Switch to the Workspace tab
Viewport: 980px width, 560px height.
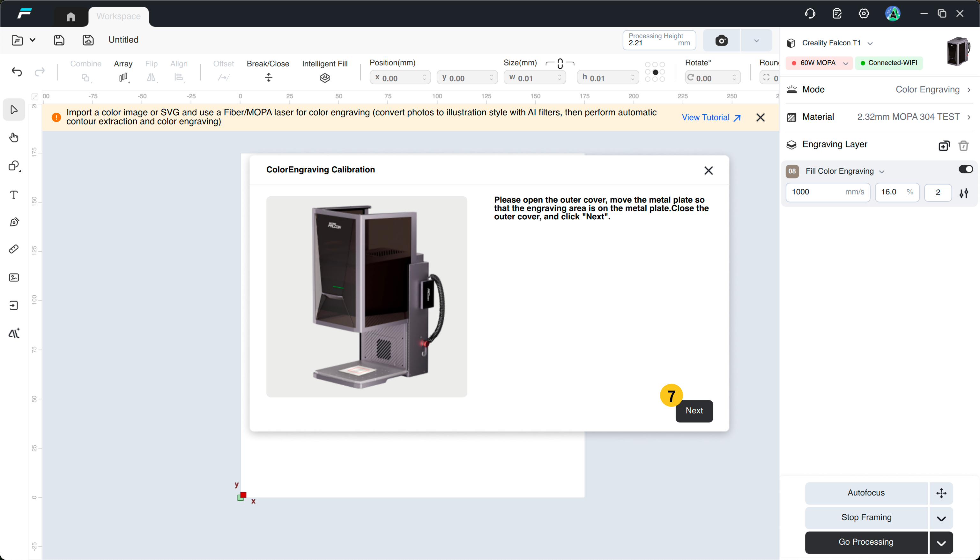[x=118, y=16]
